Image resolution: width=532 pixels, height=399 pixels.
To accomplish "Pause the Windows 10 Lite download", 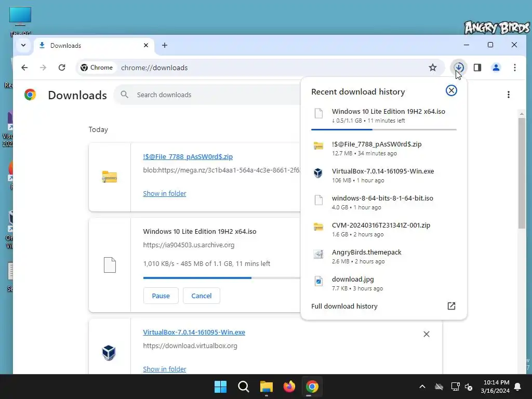I will [161, 296].
